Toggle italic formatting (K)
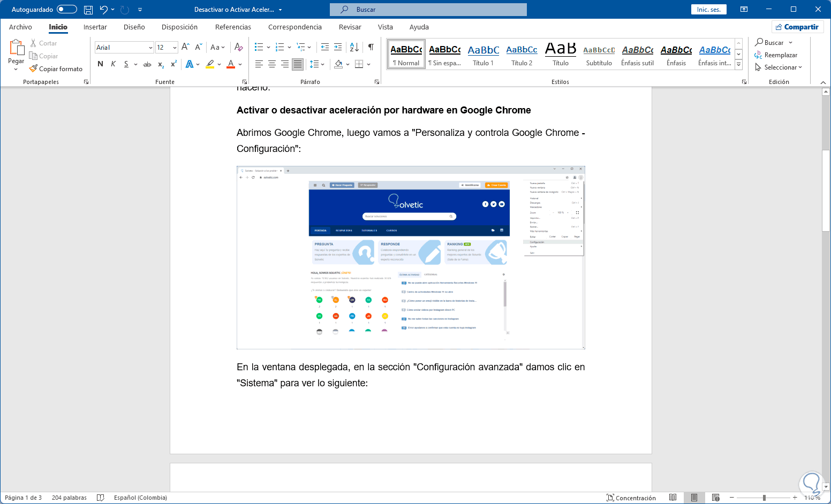Viewport: 831px width, 504px height. coord(113,64)
